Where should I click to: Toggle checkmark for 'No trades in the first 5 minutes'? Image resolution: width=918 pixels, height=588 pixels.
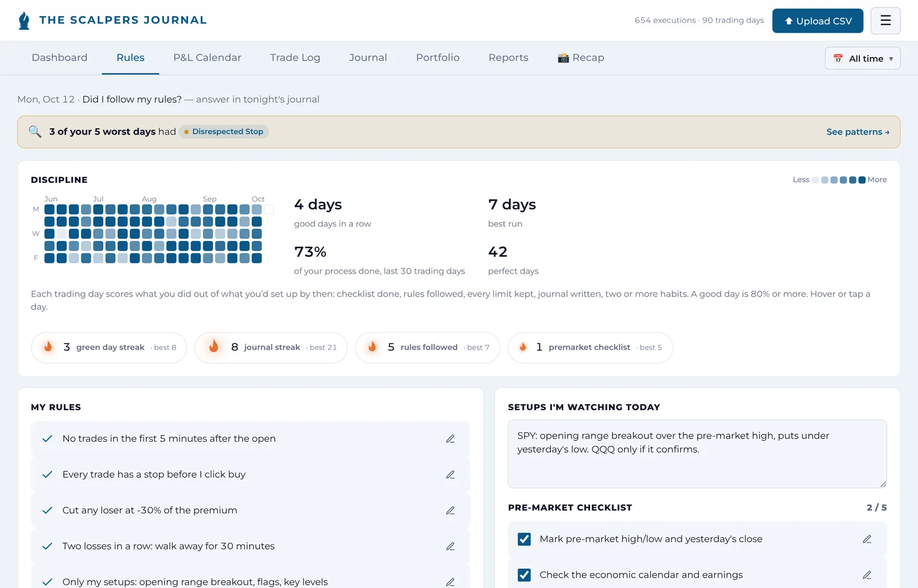coord(48,439)
